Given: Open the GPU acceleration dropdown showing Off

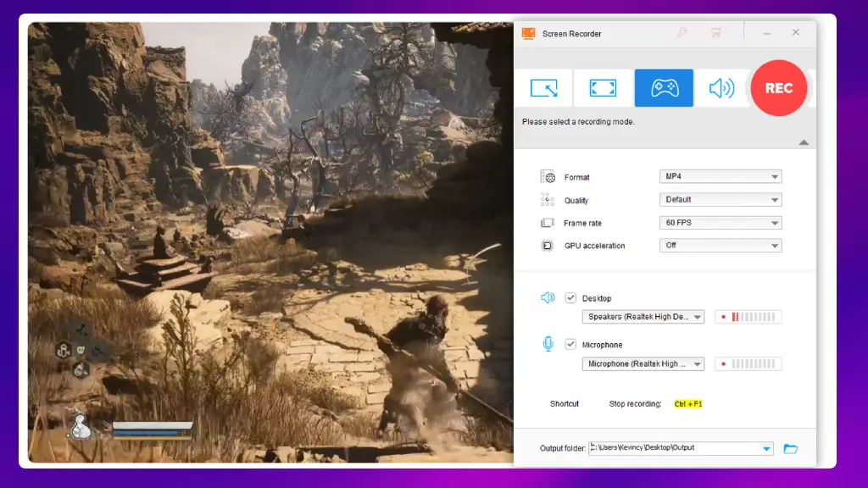Looking at the screenshot, I should point(721,246).
